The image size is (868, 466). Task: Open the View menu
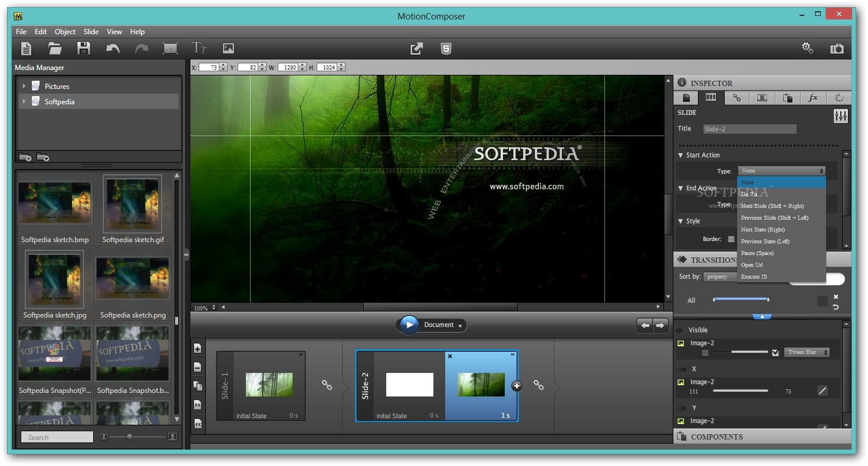click(x=114, y=32)
